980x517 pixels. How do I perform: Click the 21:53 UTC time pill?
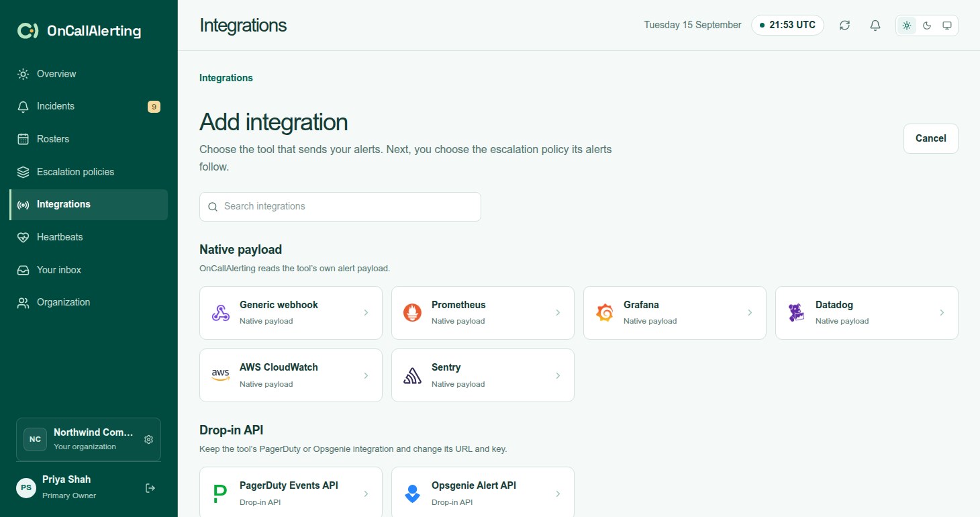click(787, 26)
